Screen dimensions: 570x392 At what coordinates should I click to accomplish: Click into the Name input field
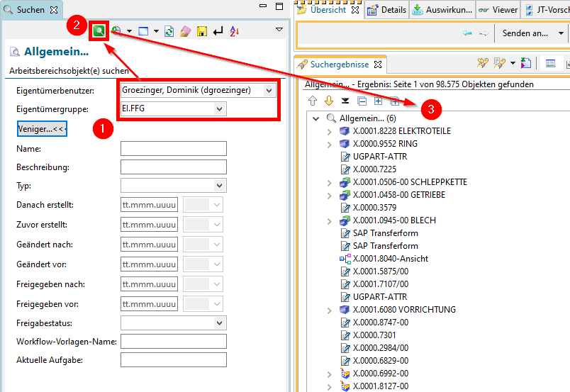[173, 148]
